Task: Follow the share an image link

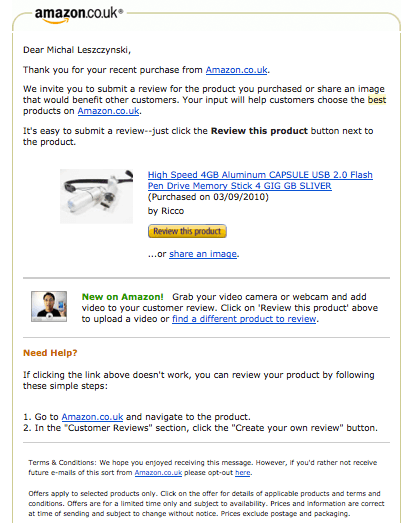Action: point(203,254)
